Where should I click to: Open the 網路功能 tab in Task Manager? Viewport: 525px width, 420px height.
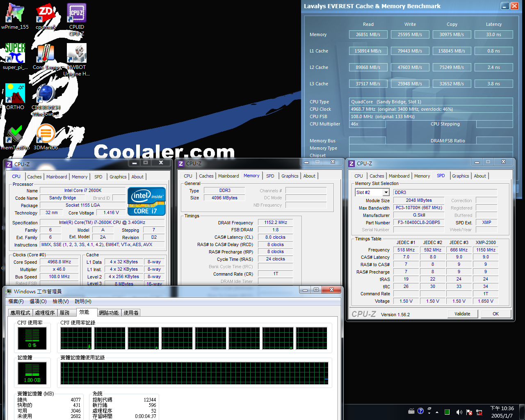109,313
